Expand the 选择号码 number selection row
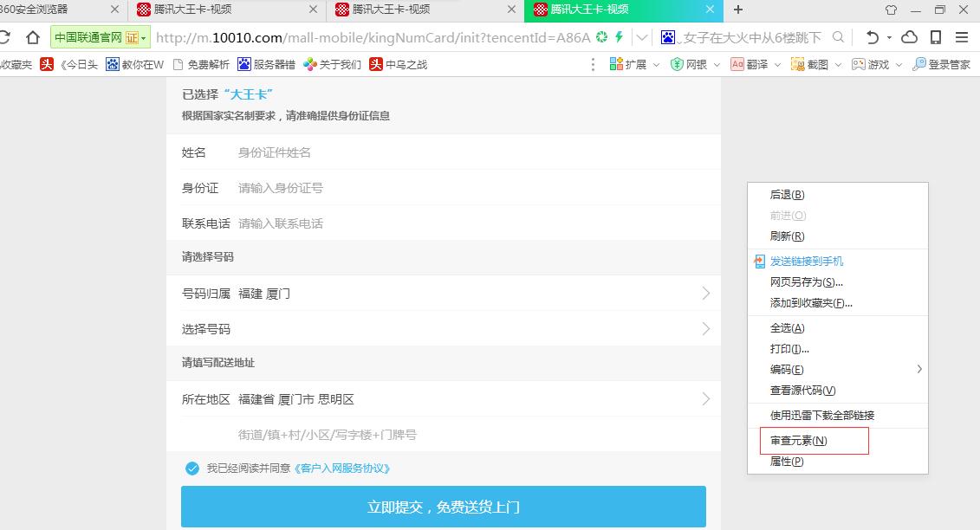 (444, 328)
